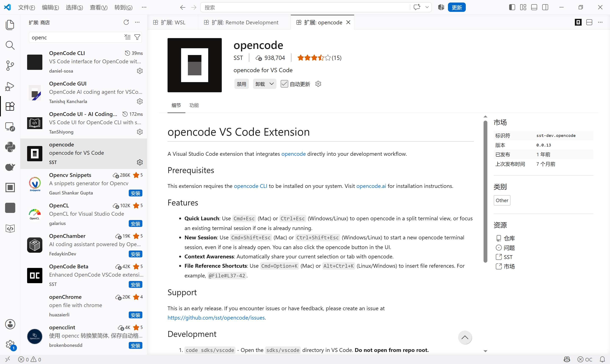Open the 查看(V) menu
The width and height of the screenshot is (610, 364).
tap(99, 8)
